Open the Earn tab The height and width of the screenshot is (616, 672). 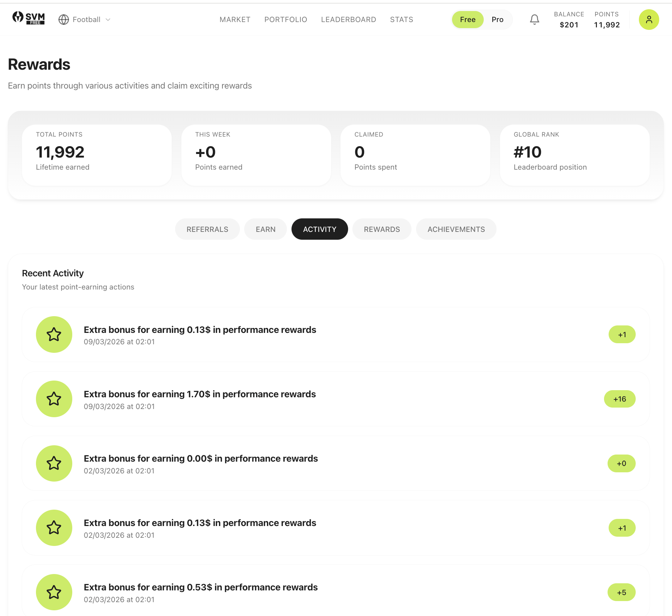point(266,229)
